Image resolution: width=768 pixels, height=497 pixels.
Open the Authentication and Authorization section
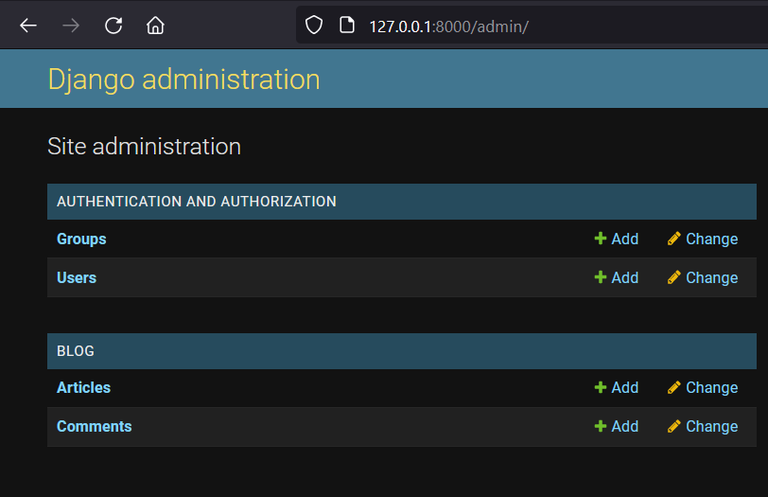pos(196,201)
